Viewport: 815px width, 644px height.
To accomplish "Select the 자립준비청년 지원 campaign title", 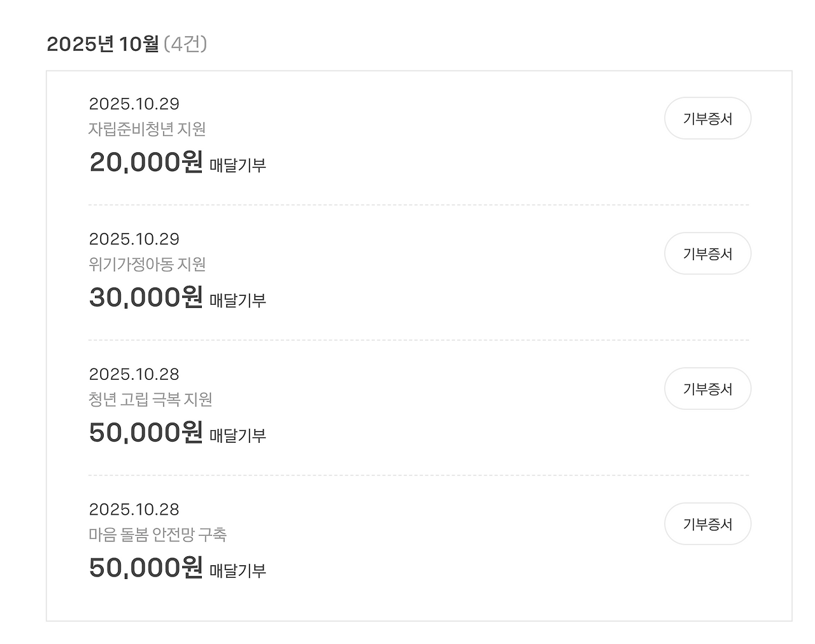I will coord(147,129).
